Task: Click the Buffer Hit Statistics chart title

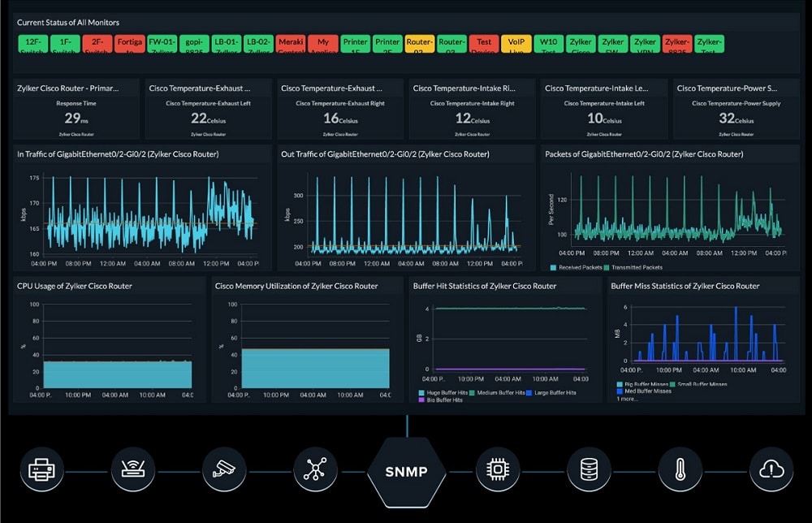Action: pos(484,286)
